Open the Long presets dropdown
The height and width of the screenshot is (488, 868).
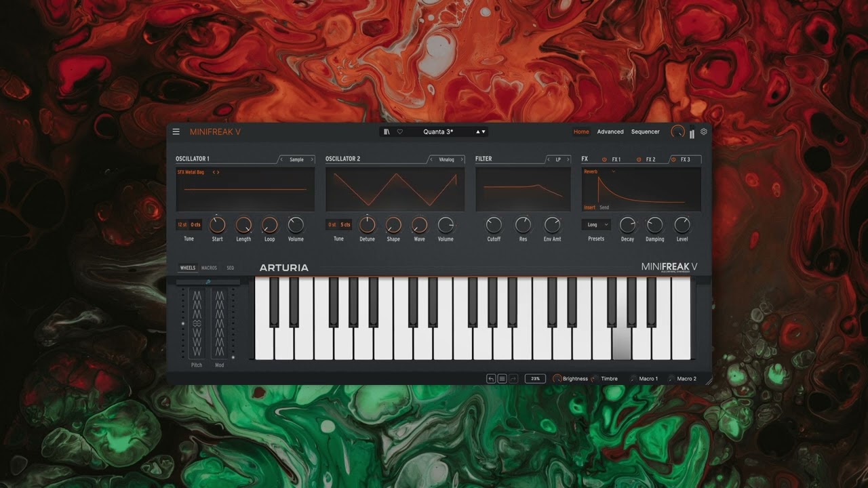pos(596,224)
